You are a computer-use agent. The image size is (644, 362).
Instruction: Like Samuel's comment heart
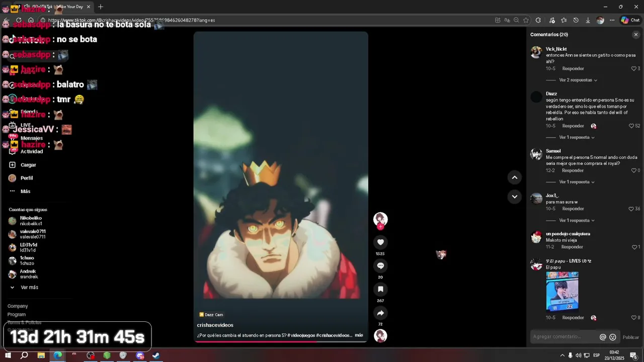click(x=634, y=170)
